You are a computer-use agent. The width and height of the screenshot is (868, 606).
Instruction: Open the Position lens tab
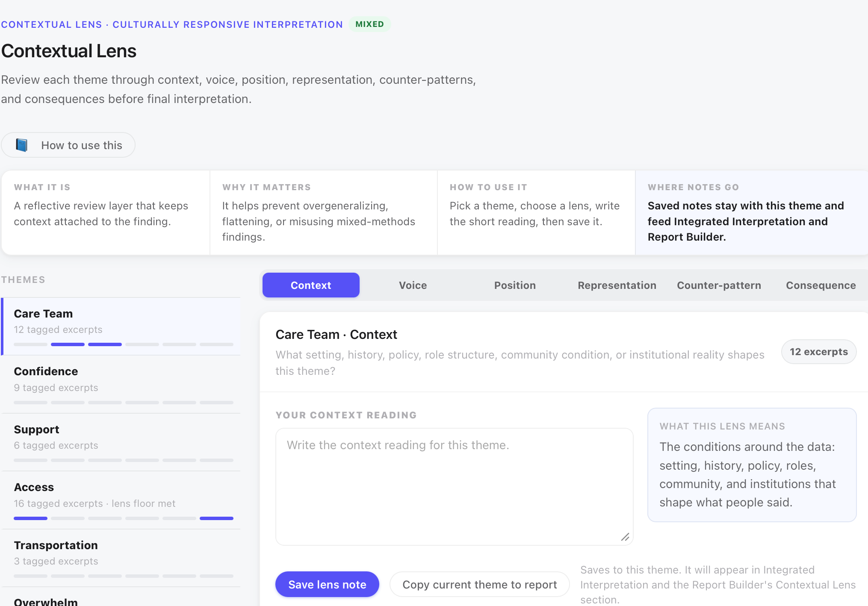[515, 285]
